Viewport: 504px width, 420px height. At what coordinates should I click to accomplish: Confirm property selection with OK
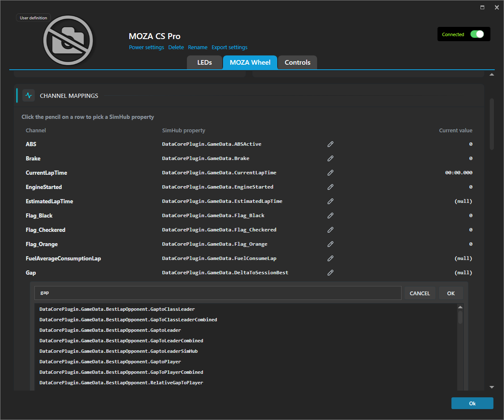[x=451, y=293]
